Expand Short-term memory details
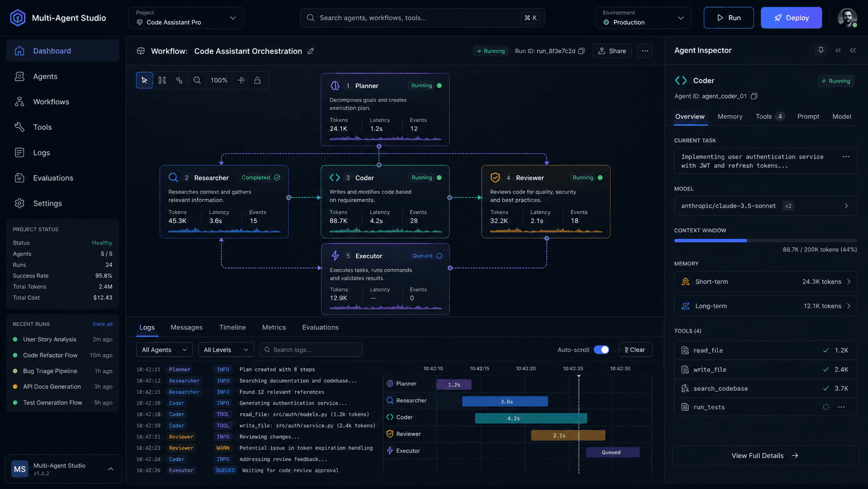Screen dimensions: 868x489 [849, 282]
